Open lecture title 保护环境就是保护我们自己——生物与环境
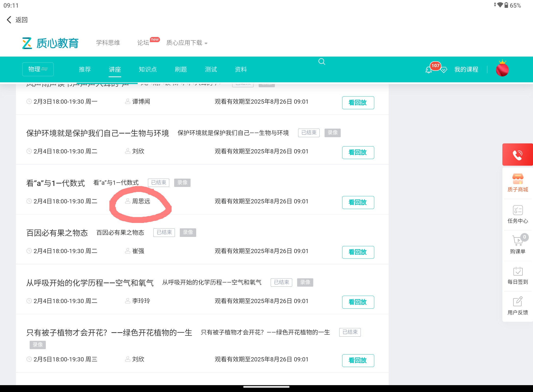Image resolution: width=533 pixels, height=392 pixels. pyautogui.click(x=97, y=133)
